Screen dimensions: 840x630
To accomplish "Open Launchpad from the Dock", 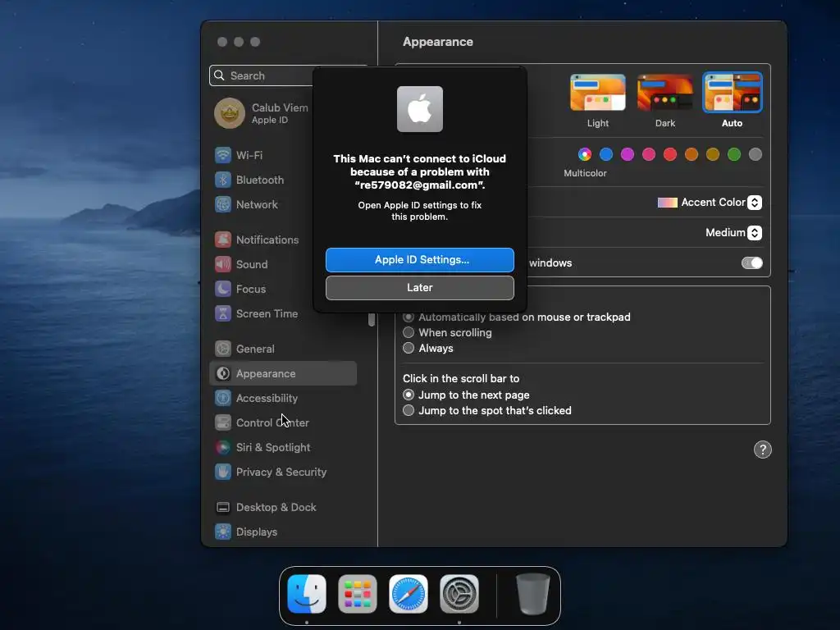I will [x=358, y=594].
